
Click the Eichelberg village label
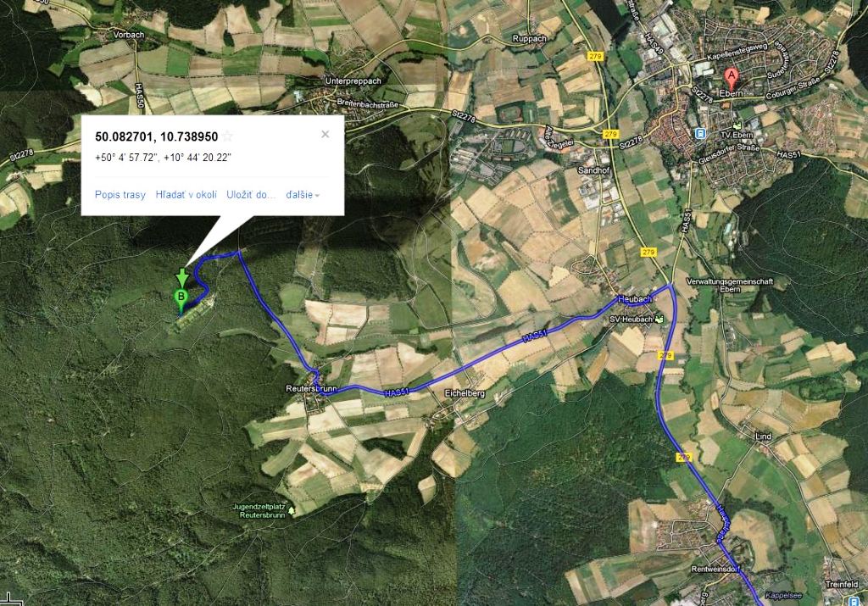coord(465,393)
